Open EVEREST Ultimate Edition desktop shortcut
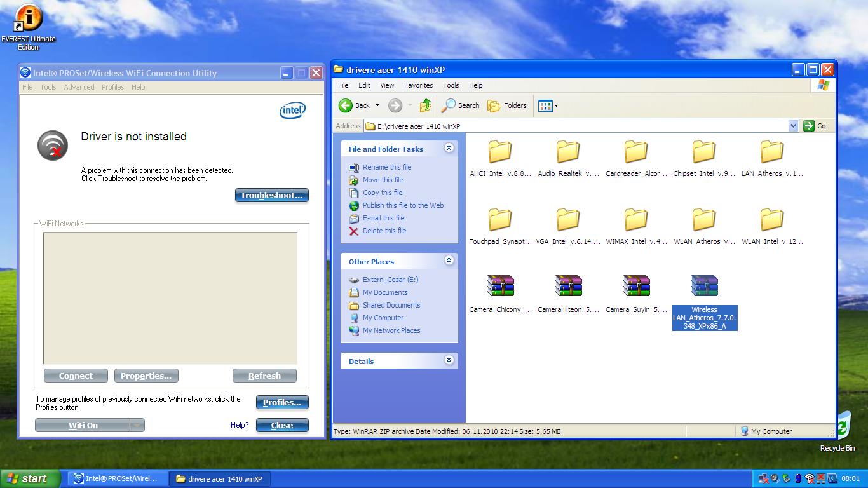This screenshot has width=868, height=488. point(28,28)
